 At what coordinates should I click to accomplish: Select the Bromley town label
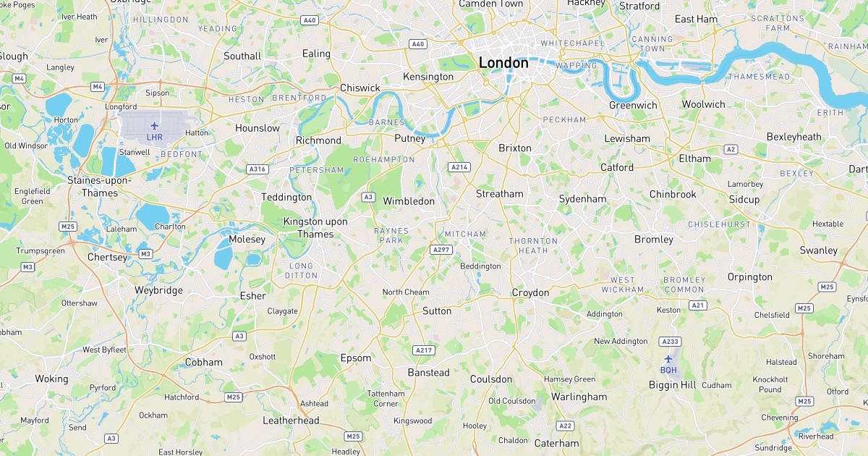point(654,239)
